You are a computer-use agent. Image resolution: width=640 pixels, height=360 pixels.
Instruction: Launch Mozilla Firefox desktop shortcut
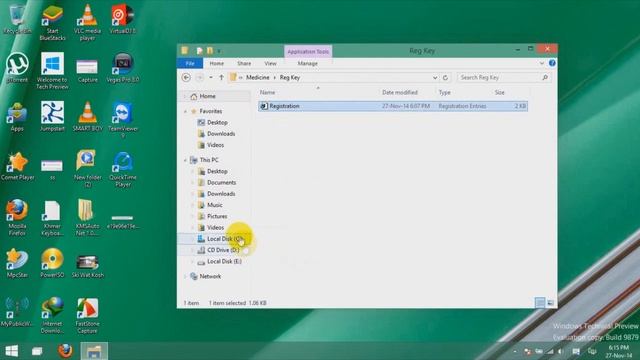click(17, 218)
